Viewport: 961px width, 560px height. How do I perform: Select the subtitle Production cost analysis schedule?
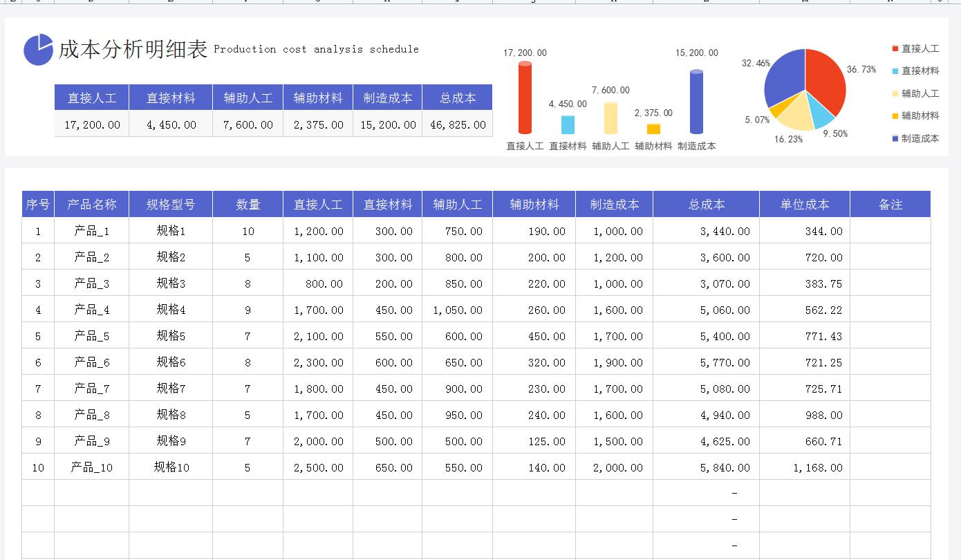(317, 49)
